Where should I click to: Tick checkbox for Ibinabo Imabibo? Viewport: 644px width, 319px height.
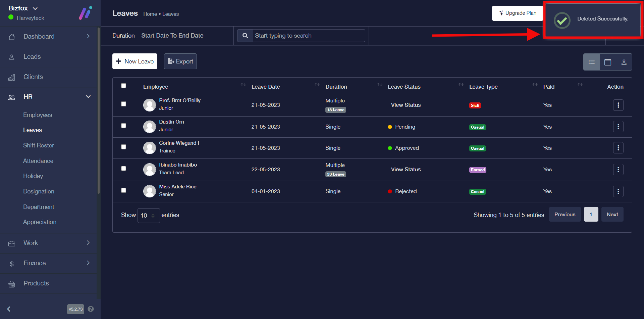pos(124,169)
